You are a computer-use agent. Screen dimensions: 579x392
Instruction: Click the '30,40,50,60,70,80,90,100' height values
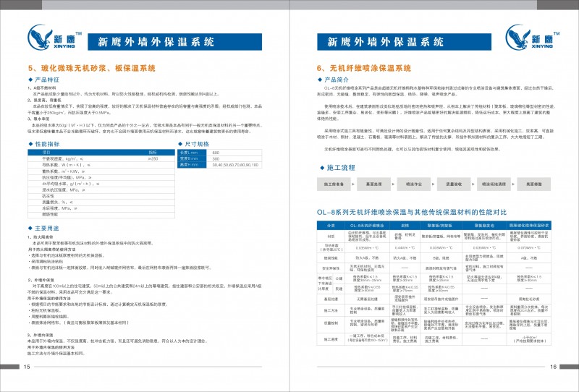pos(235,165)
